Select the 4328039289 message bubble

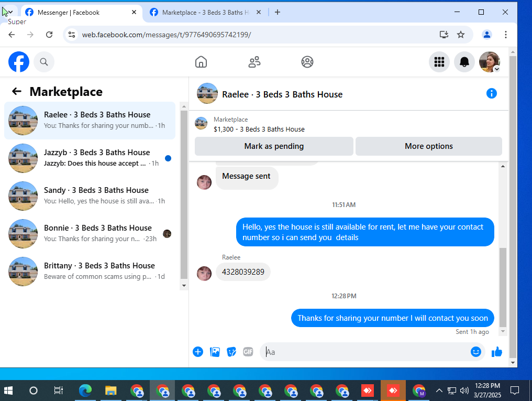pyautogui.click(x=243, y=272)
